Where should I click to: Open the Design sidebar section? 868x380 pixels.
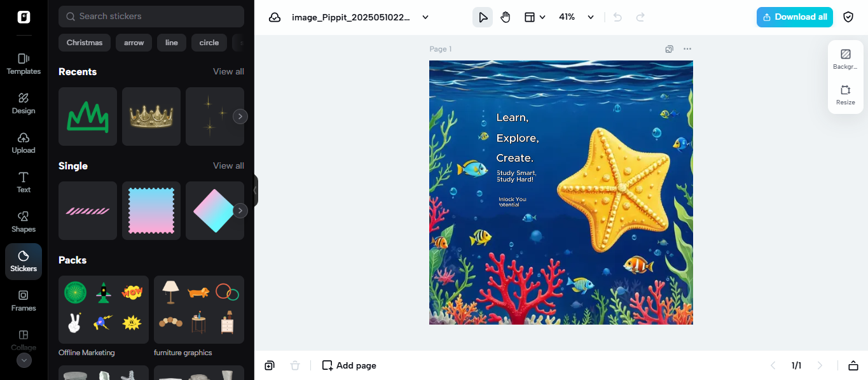point(23,103)
